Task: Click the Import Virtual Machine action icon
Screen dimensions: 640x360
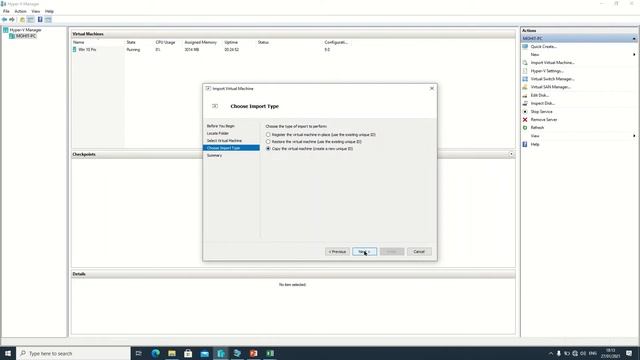Action: point(525,63)
